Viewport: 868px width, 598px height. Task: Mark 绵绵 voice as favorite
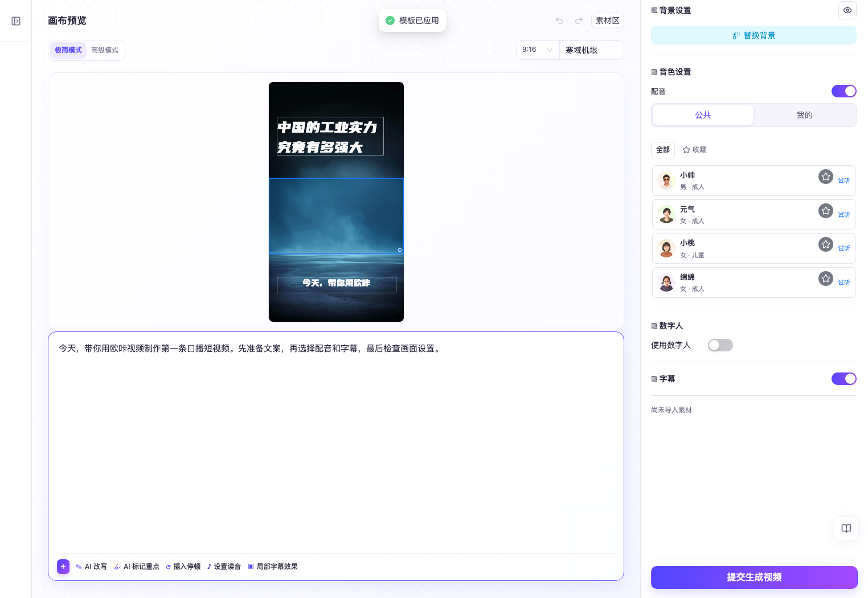(826, 278)
